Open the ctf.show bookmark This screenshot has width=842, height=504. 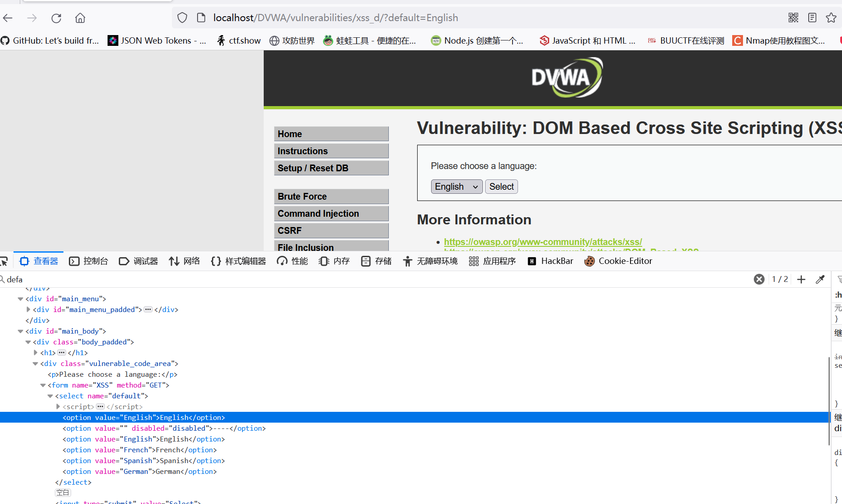click(x=239, y=40)
